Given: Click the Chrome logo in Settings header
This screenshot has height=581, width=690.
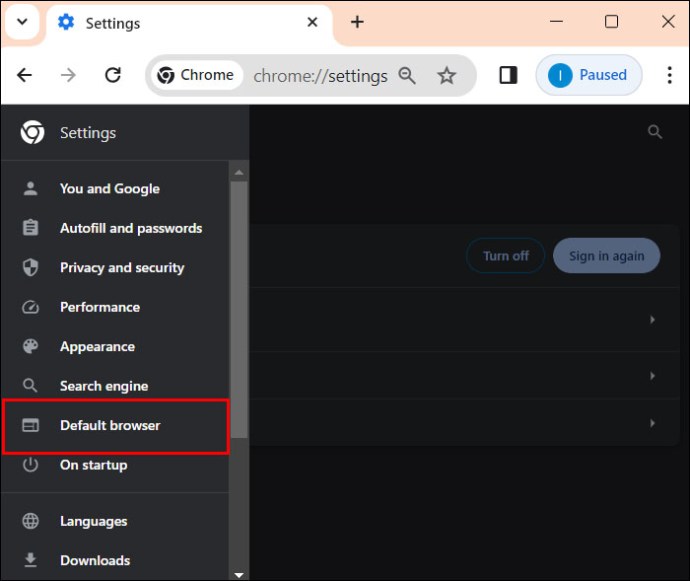Looking at the screenshot, I should (32, 132).
